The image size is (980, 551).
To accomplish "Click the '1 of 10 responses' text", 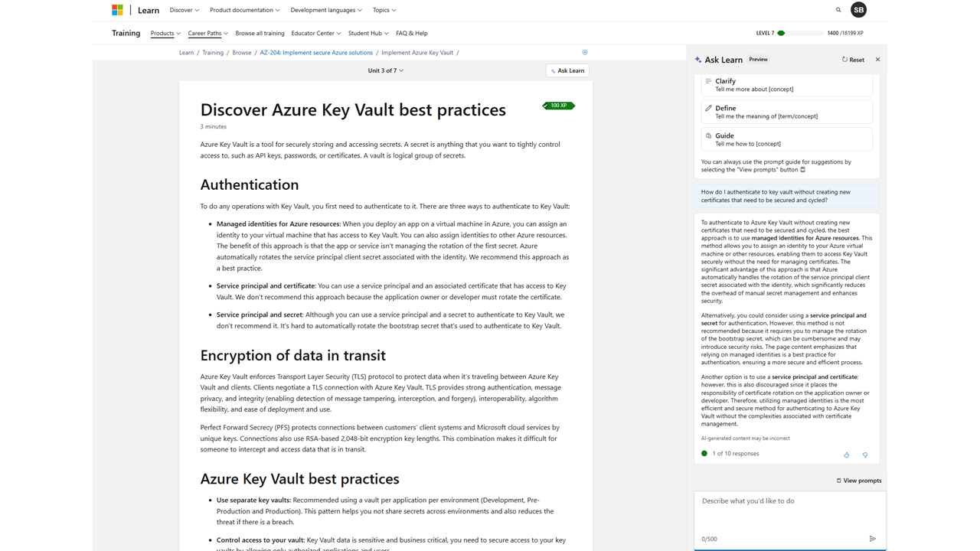I will tap(736, 454).
